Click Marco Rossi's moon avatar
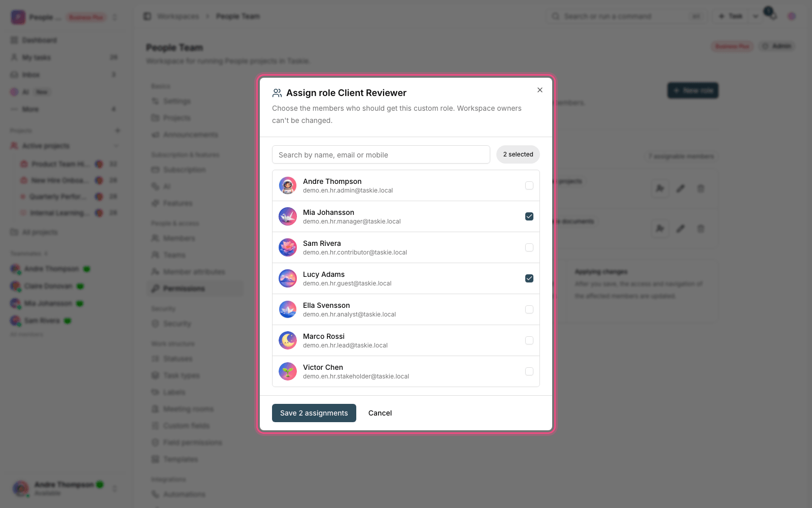Screen dimensions: 812x508 click(288, 340)
